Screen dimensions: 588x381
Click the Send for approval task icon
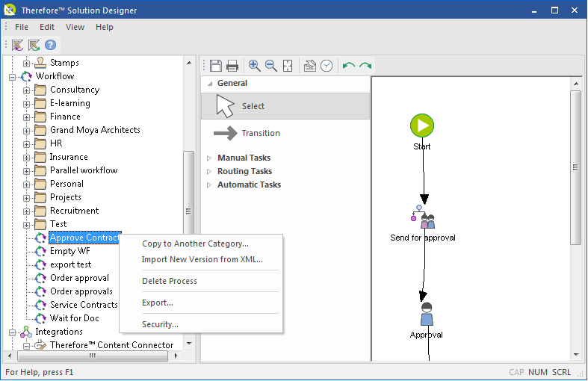click(x=423, y=217)
